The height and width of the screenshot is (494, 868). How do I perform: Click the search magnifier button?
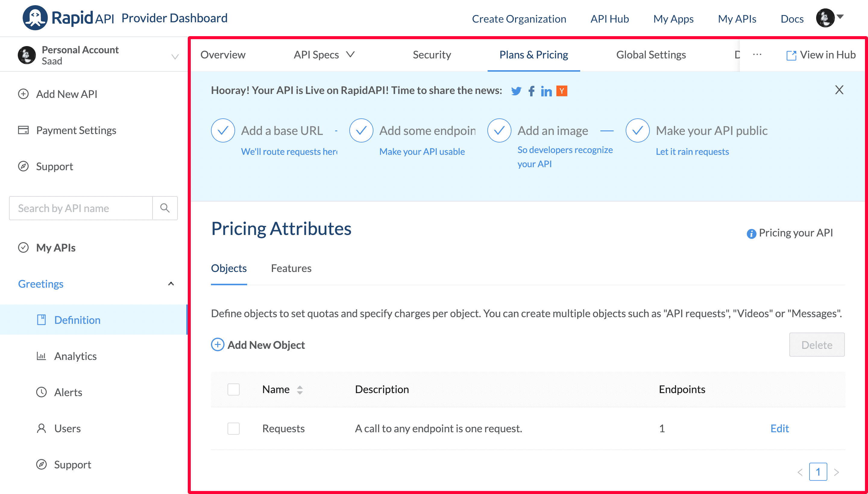(165, 208)
